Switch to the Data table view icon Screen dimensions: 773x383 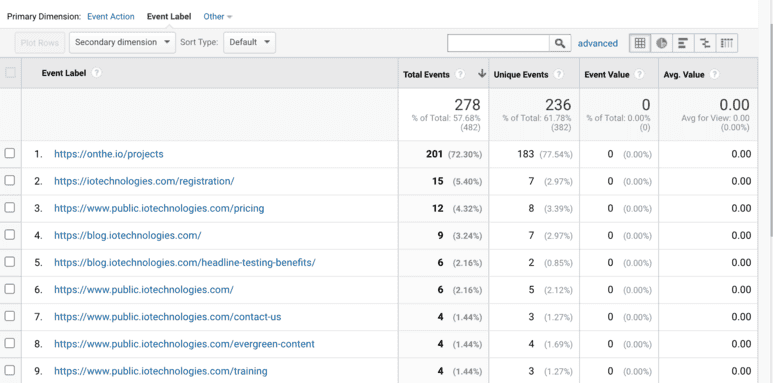pos(640,43)
